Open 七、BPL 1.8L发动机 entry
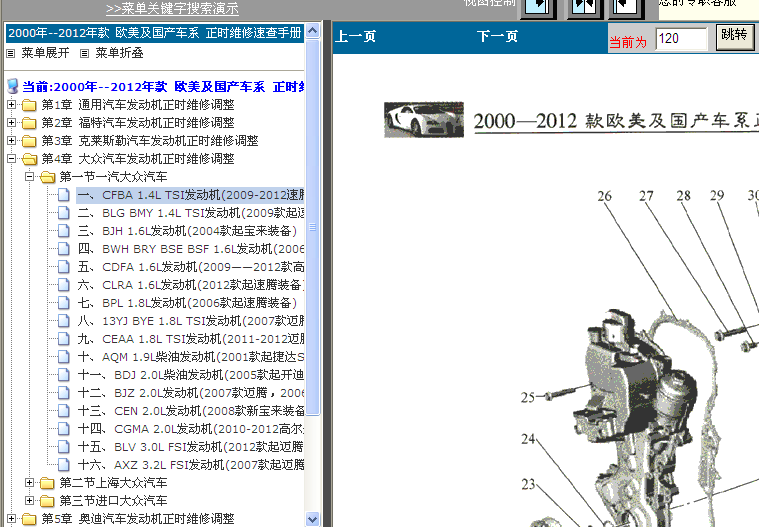Screen dimensions: 759x527 (187, 303)
